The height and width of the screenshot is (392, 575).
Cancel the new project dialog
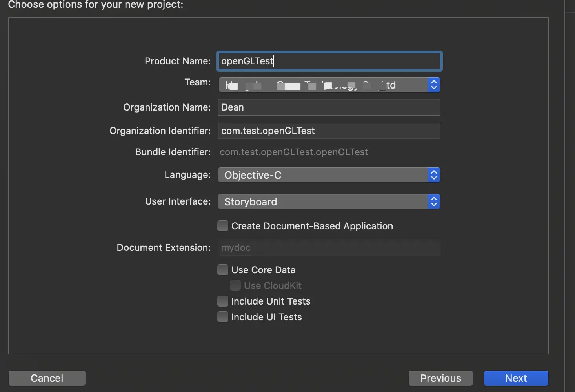click(x=47, y=378)
